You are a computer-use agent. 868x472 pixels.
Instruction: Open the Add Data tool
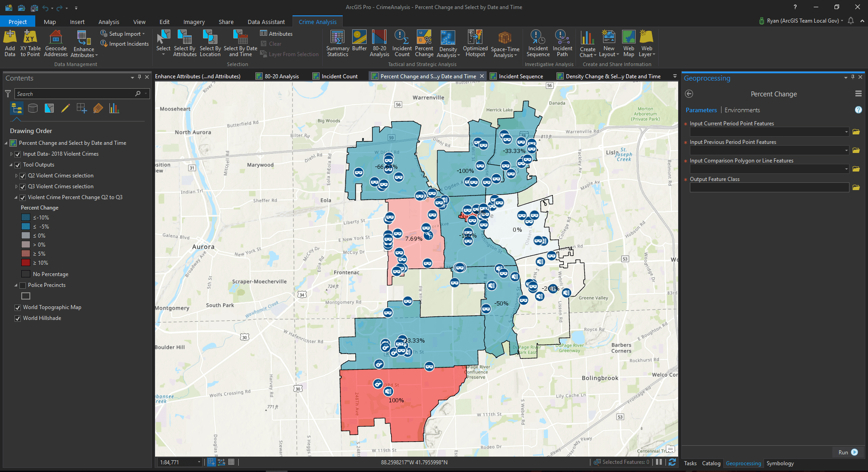pyautogui.click(x=10, y=43)
